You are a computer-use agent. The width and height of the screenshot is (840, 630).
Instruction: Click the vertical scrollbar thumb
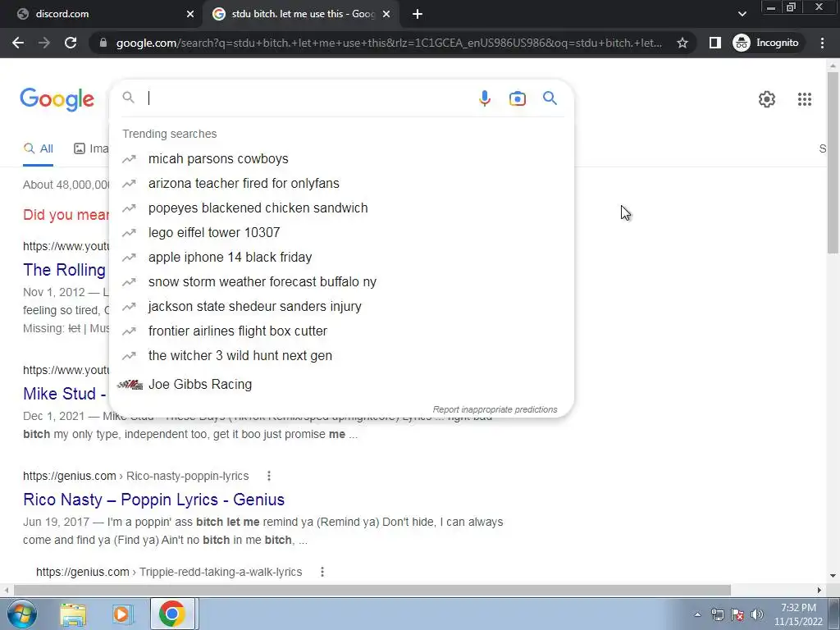click(x=833, y=162)
